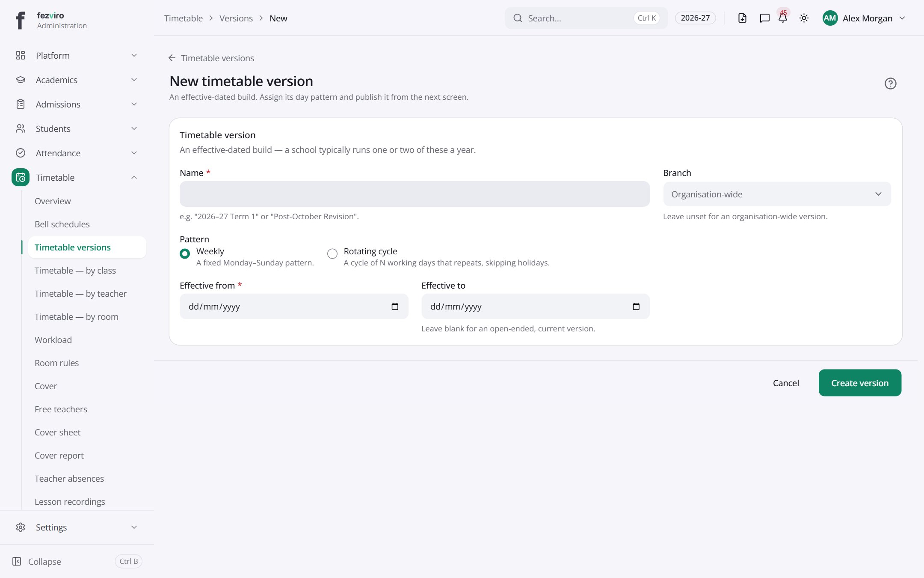Collapse the Timetable menu chevron
Image resolution: width=924 pixels, height=578 pixels.
point(134,177)
